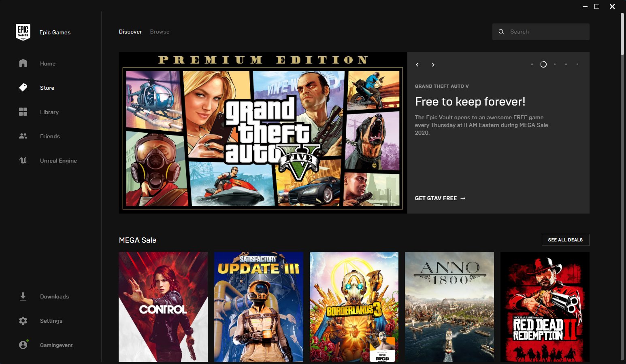Focus the Search input field
Viewport: 626px width, 364px height.
coord(541,32)
